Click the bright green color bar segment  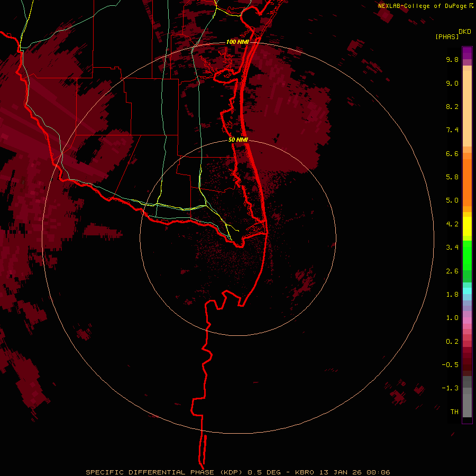(x=467, y=257)
